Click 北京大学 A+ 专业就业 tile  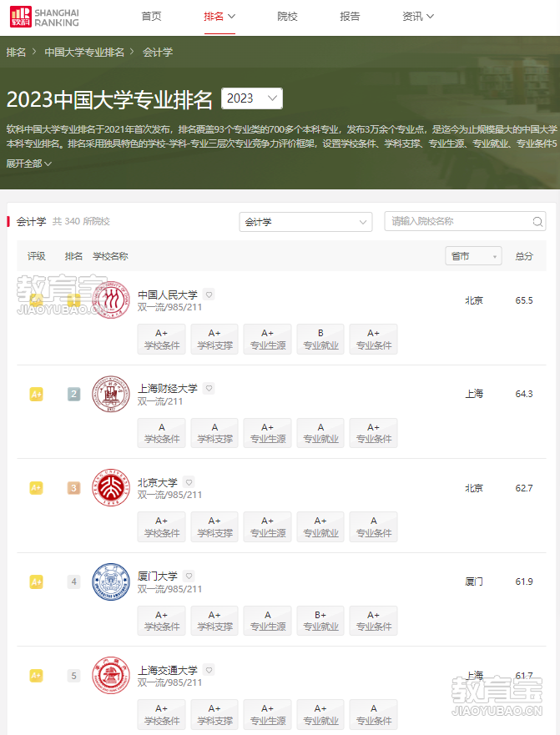tap(320, 527)
